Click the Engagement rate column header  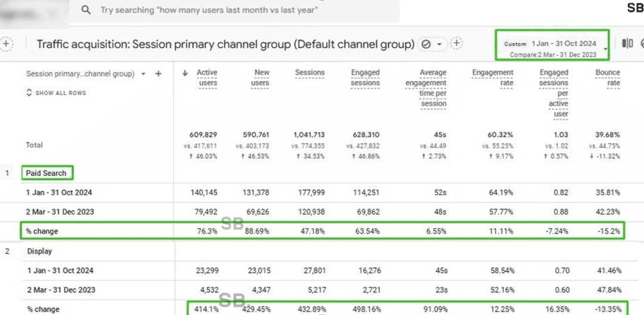[493, 77]
